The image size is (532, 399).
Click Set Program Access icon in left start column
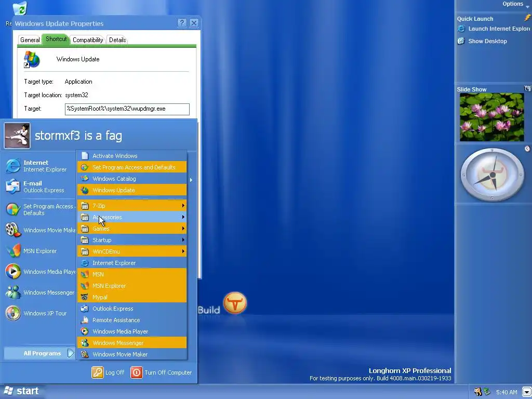(13, 210)
